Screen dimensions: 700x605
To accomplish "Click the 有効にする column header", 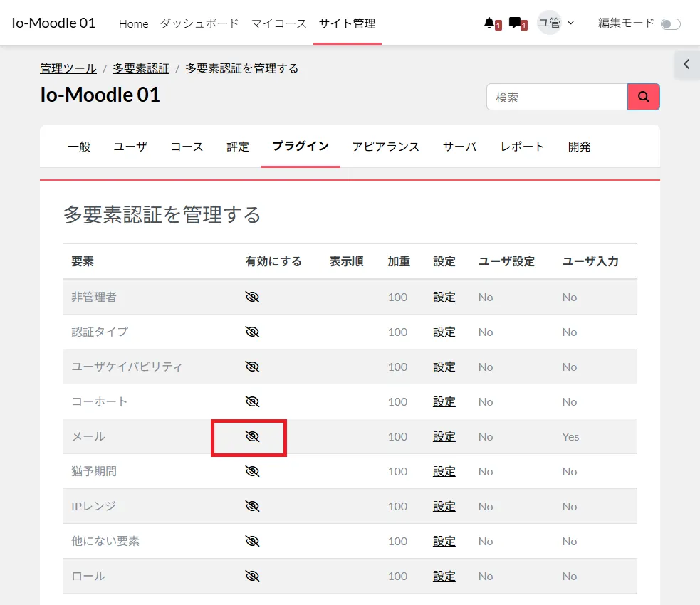I will pos(273,261).
